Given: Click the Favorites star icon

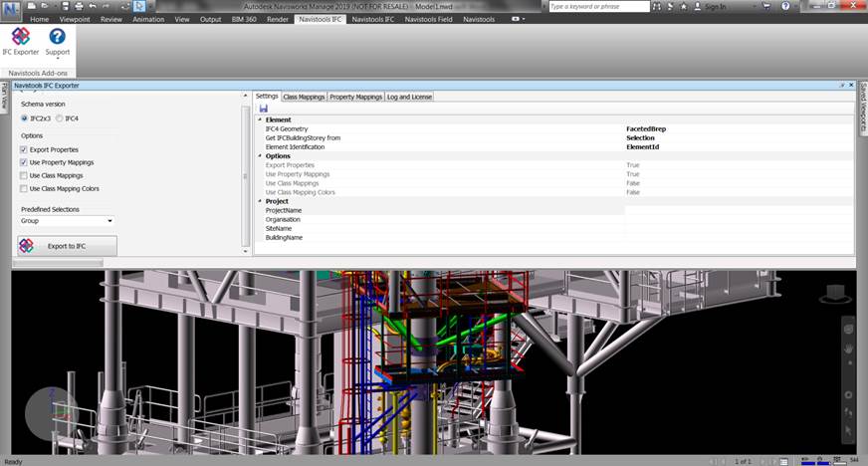Looking at the screenshot, I should point(684,6).
